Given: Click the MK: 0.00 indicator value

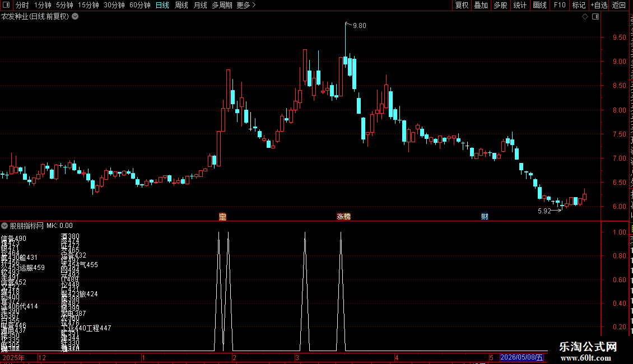Looking at the screenshot, I should [60, 226].
